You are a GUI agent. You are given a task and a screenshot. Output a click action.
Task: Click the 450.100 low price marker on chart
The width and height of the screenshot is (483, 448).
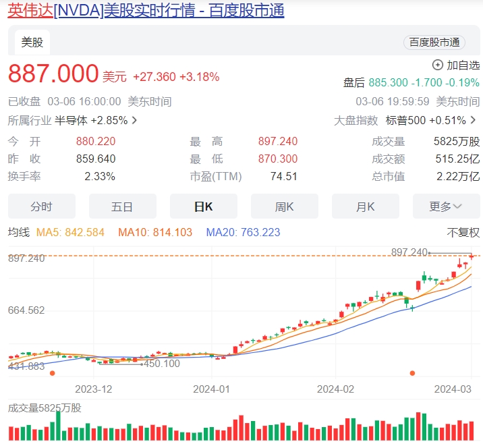pos(162,364)
